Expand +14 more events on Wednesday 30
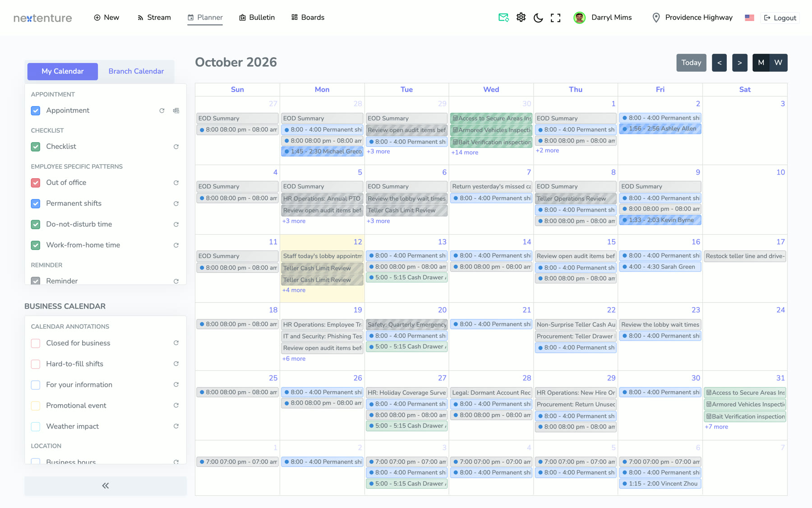The width and height of the screenshot is (812, 508). tap(465, 152)
